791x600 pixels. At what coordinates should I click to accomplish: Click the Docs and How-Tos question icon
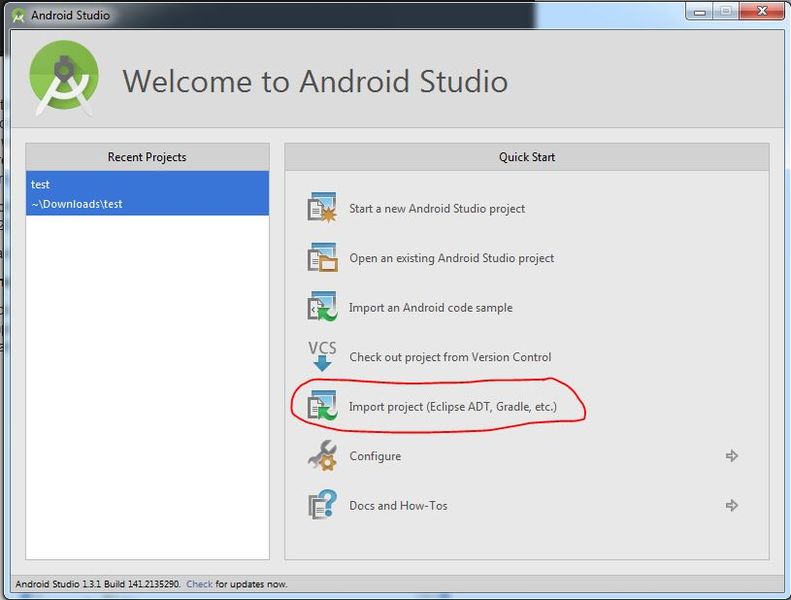[322, 505]
